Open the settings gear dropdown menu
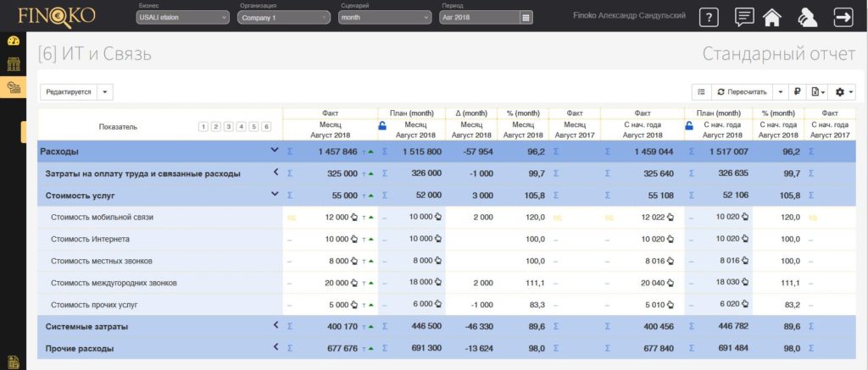Image resolution: width=868 pixels, height=370 pixels. (843, 91)
